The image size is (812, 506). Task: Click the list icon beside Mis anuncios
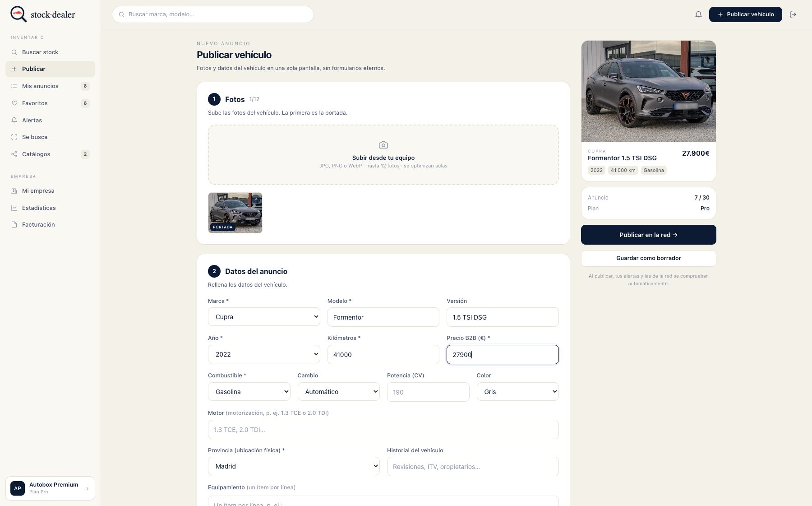(14, 86)
